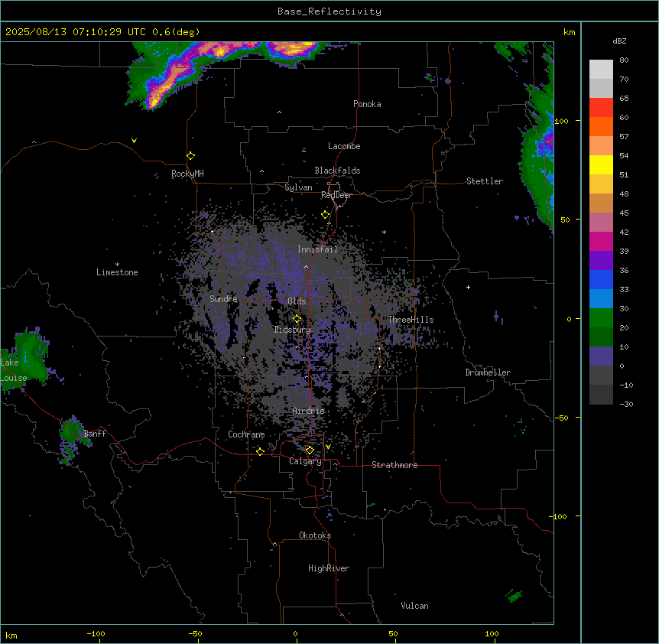Click the orange 57-60 dBZ legend swatch

point(601,126)
